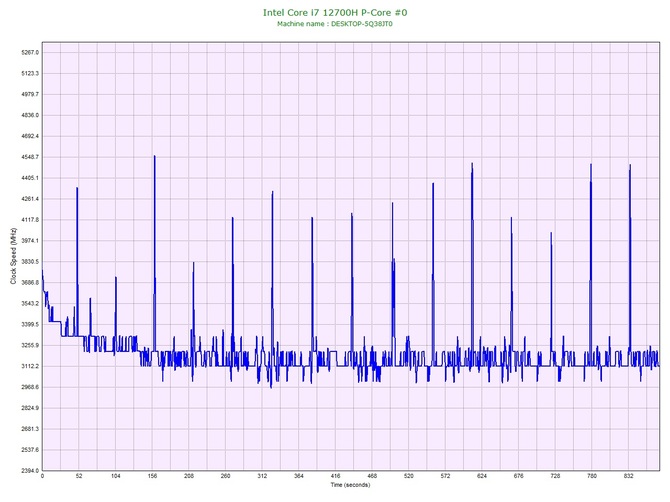
Task: Click the 208 tick on the time axis
Action: [189, 476]
